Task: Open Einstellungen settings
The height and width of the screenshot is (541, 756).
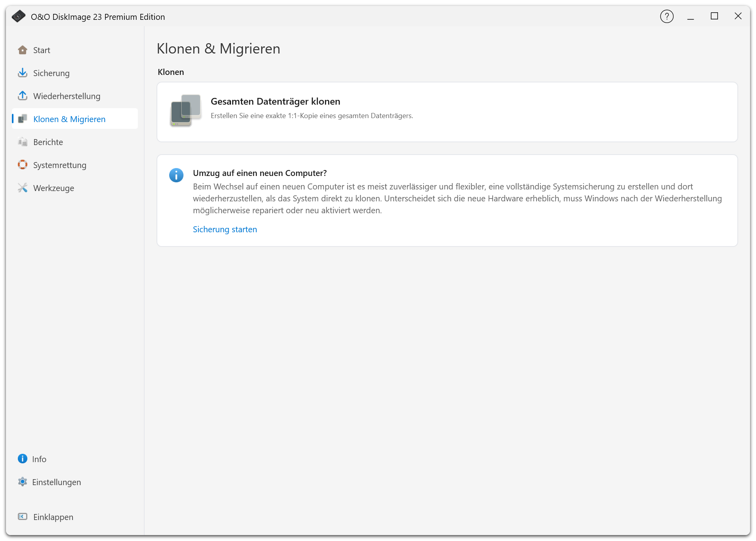Action: pos(75,482)
